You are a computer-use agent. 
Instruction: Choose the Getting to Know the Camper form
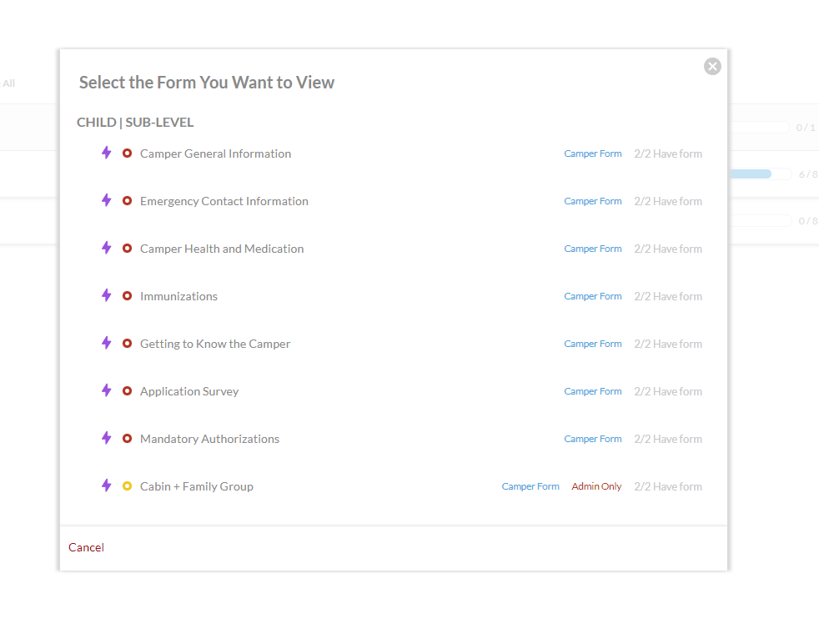(215, 344)
